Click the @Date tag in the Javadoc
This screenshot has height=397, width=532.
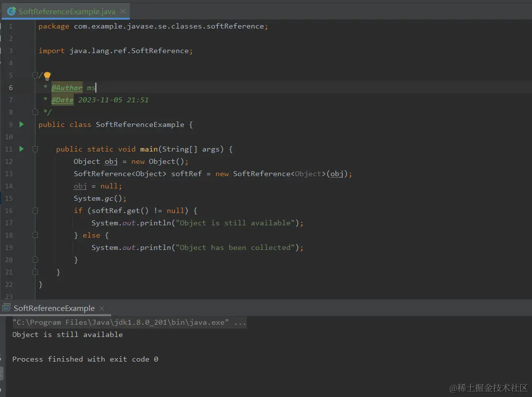point(62,100)
